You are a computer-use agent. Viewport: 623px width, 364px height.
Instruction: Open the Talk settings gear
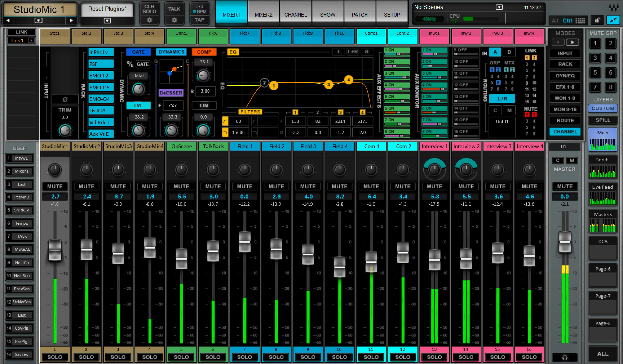(x=174, y=20)
